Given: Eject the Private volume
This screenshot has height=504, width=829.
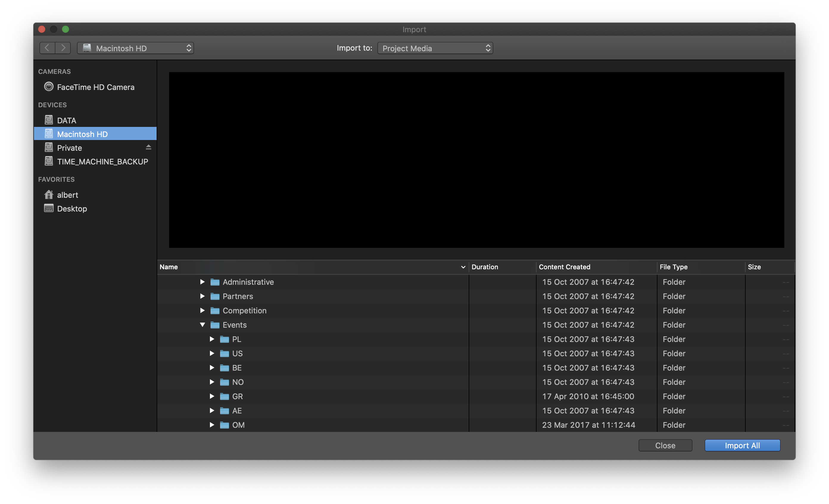Looking at the screenshot, I should coord(148,147).
